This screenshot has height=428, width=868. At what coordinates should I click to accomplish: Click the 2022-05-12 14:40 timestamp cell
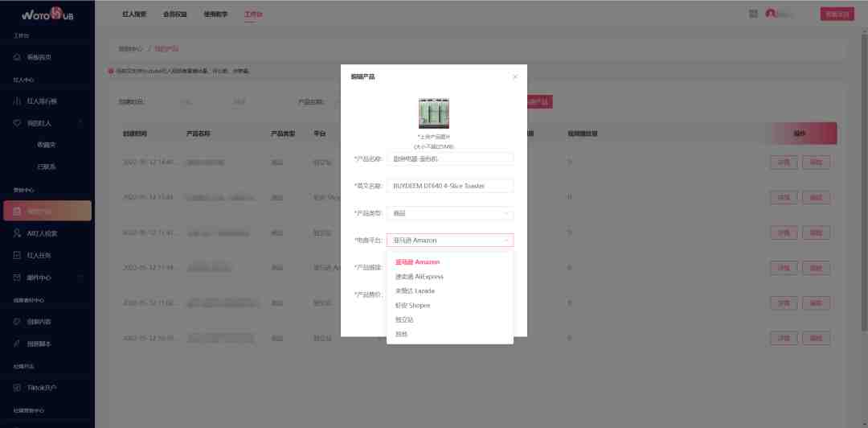click(x=149, y=163)
